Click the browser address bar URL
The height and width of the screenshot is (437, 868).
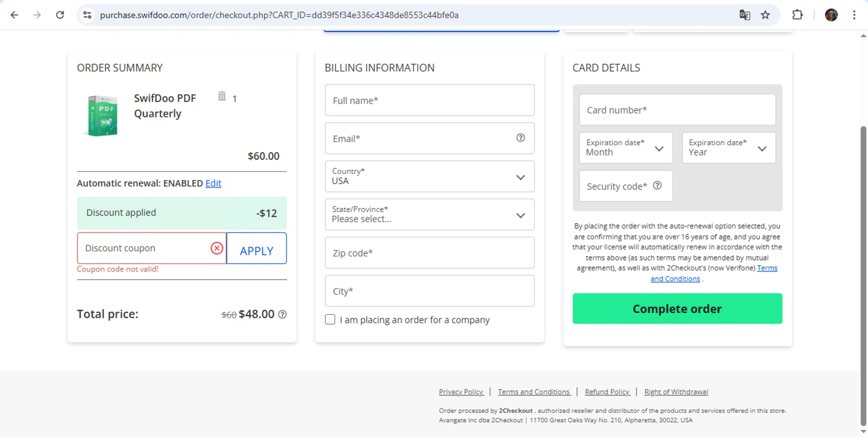[x=279, y=15]
